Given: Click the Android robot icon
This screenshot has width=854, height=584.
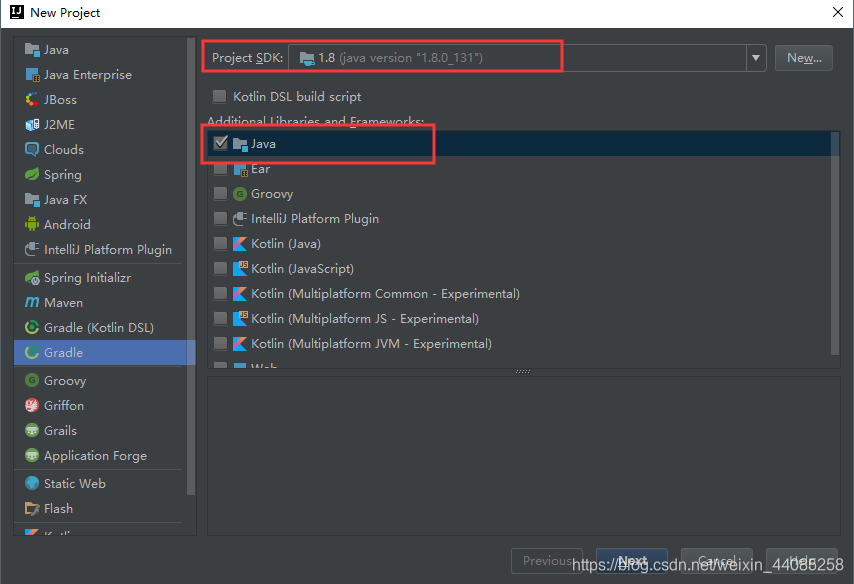Looking at the screenshot, I should pyautogui.click(x=32, y=224).
